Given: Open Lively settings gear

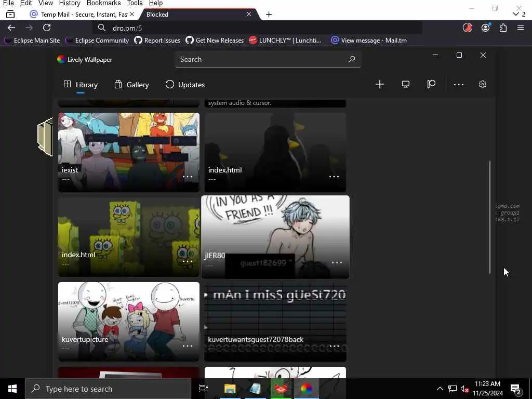Looking at the screenshot, I should [x=483, y=85].
